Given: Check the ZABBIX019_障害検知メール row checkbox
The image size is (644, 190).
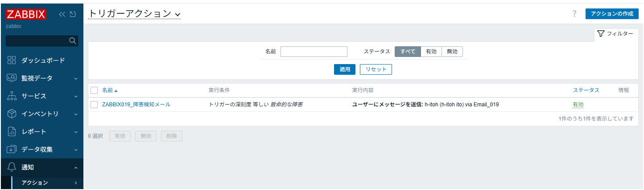Looking at the screenshot, I should pyautogui.click(x=94, y=105).
